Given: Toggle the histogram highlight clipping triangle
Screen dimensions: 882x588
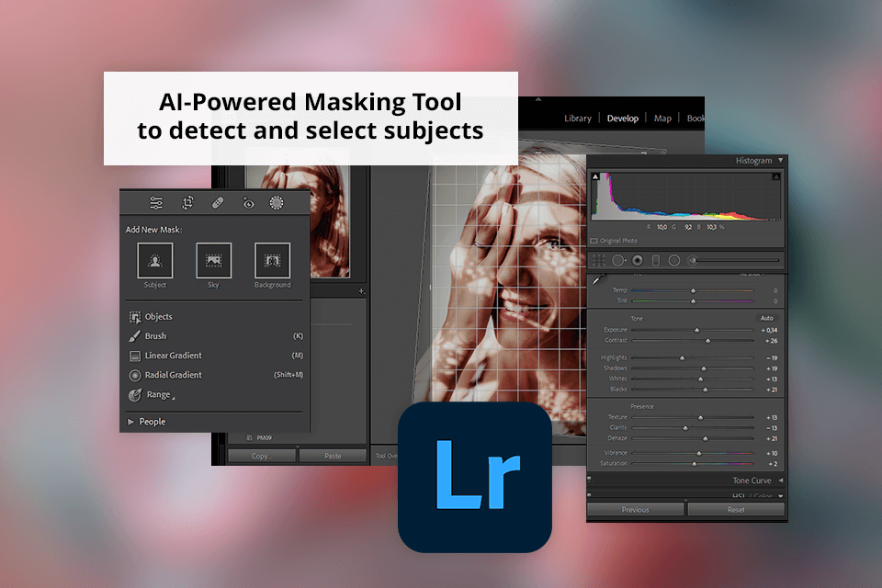Looking at the screenshot, I should (x=775, y=176).
